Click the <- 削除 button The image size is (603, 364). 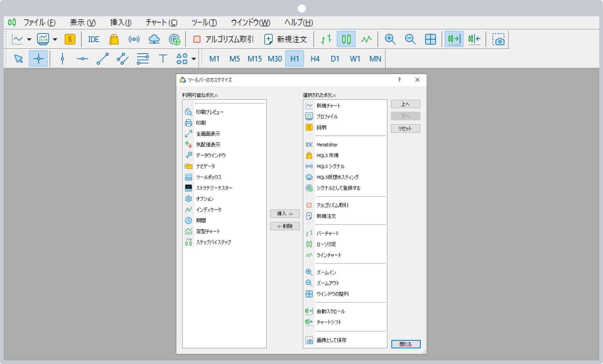point(285,226)
